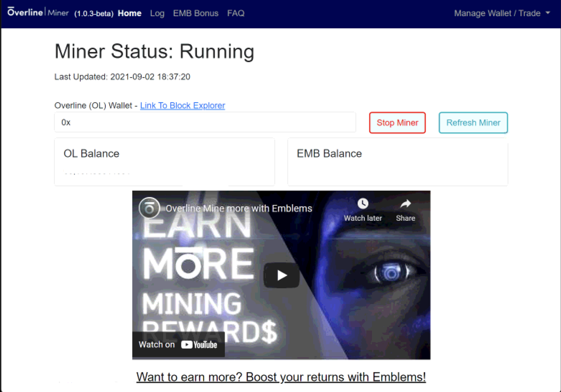Share the YouTube video
The width and height of the screenshot is (561, 392).
[405, 210]
